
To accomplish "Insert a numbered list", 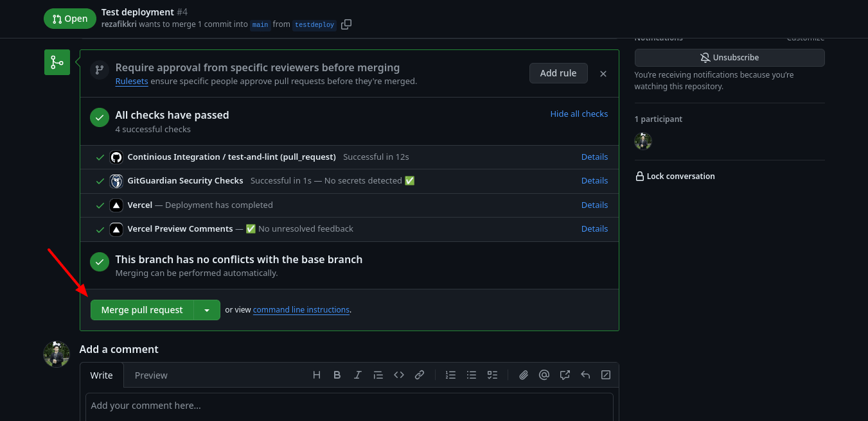I will tap(451, 375).
